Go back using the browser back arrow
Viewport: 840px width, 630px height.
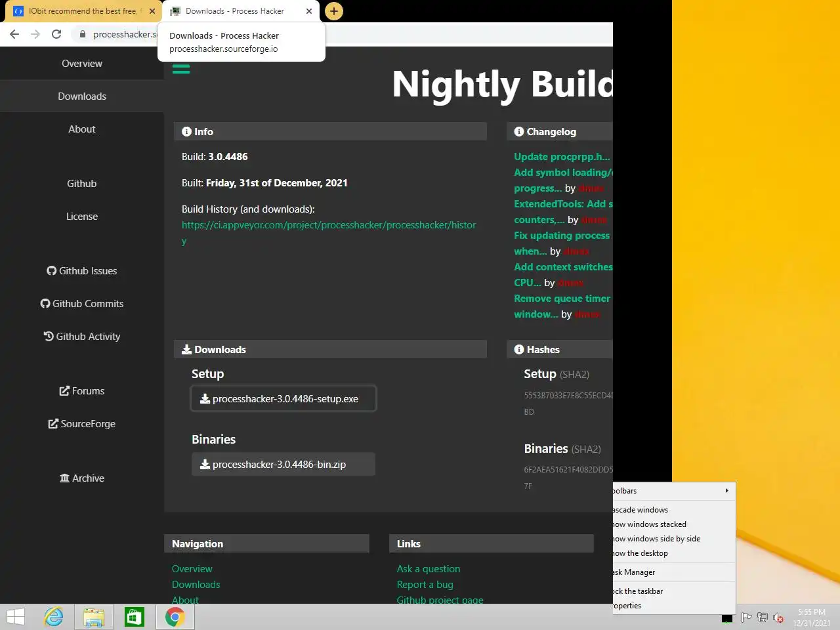(14, 34)
